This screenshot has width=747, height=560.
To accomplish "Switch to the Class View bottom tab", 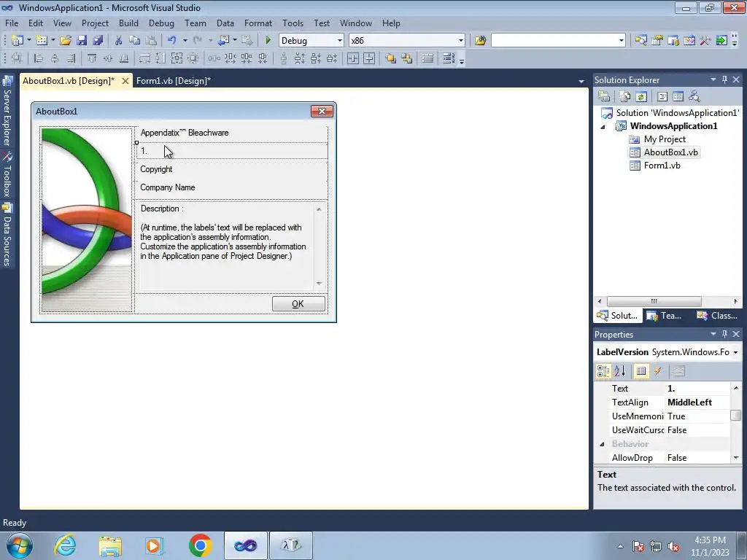I will tap(717, 315).
